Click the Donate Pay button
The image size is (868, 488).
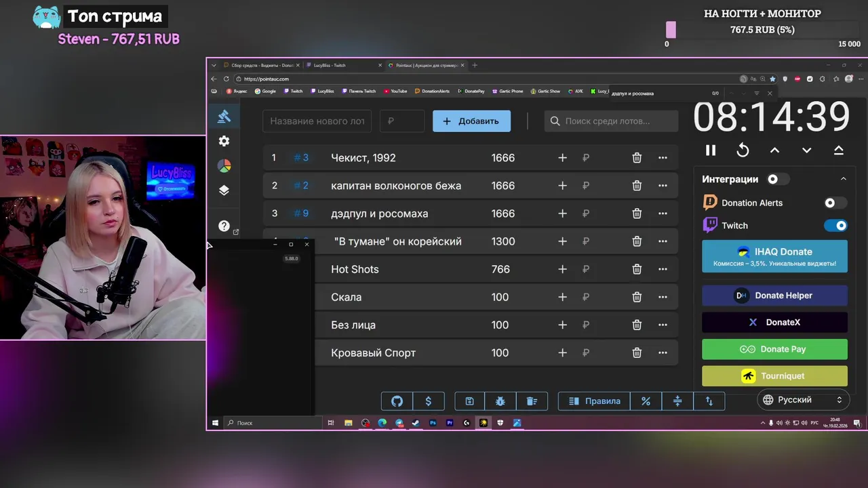pyautogui.click(x=774, y=349)
